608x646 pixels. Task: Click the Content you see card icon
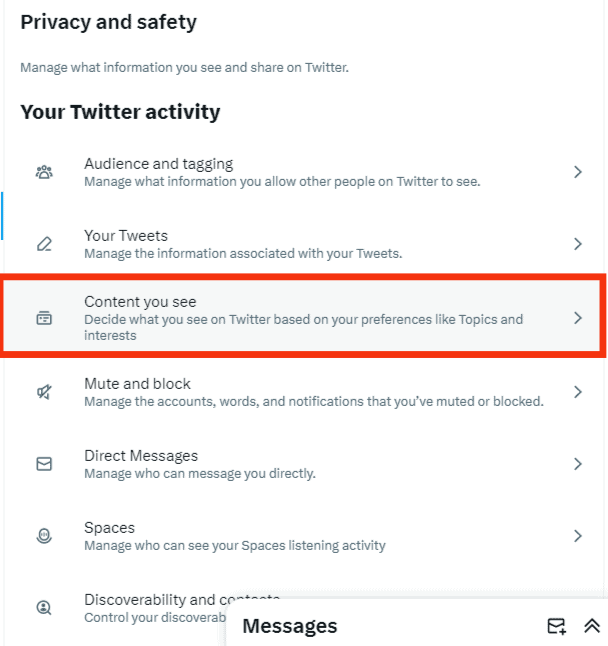tap(44, 318)
